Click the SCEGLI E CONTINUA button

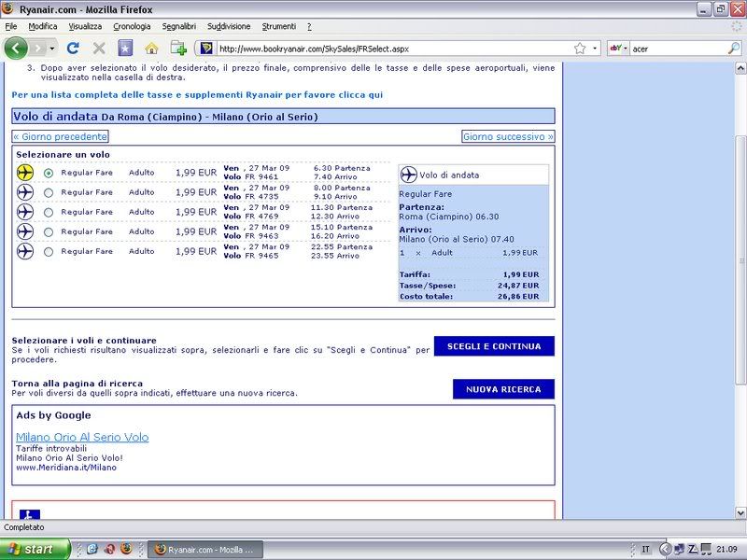(x=494, y=346)
